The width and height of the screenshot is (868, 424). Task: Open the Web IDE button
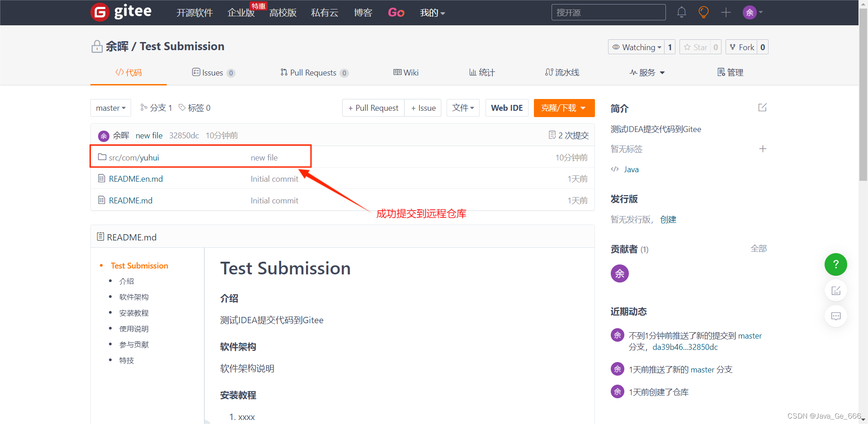point(507,108)
